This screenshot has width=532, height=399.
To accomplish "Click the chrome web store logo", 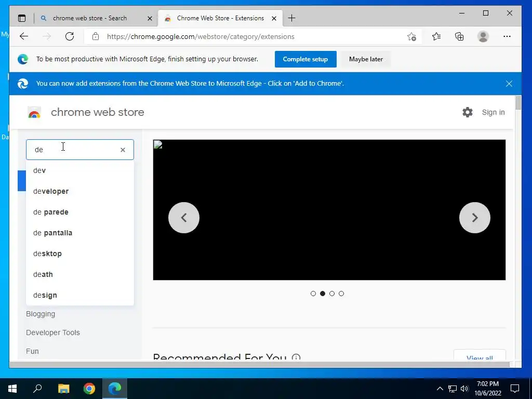I will (x=34, y=112).
